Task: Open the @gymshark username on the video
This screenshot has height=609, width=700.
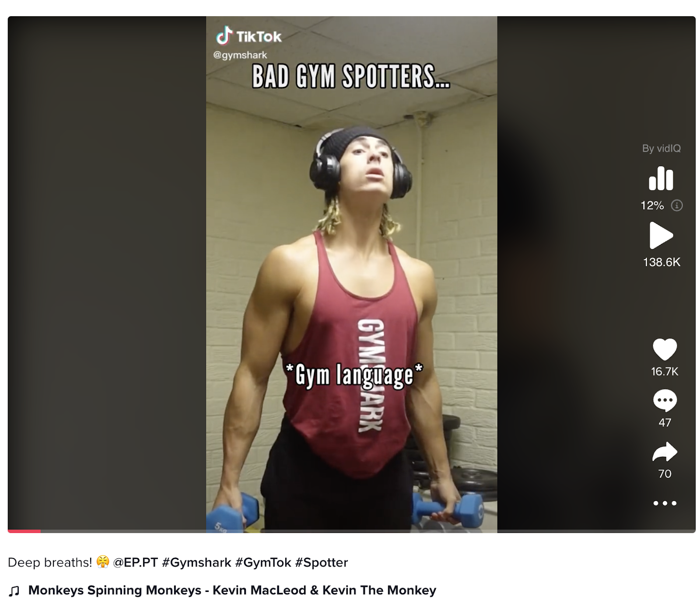Action: coord(240,55)
